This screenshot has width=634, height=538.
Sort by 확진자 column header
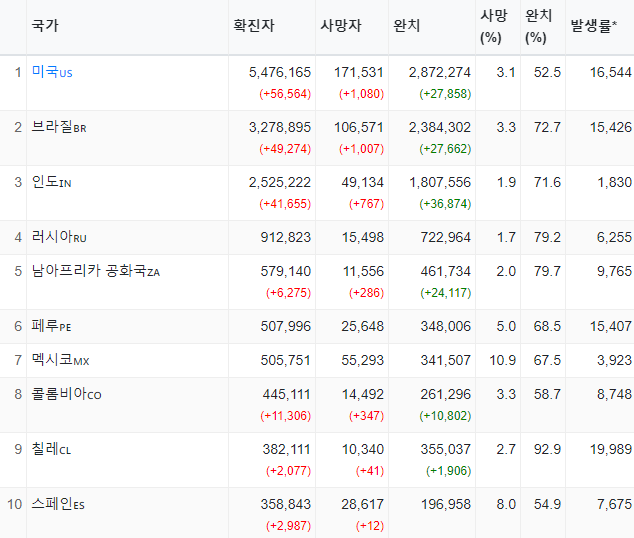coord(254,26)
